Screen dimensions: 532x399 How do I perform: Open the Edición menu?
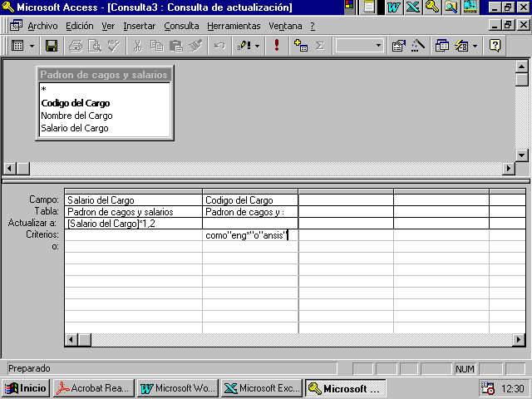[80, 26]
